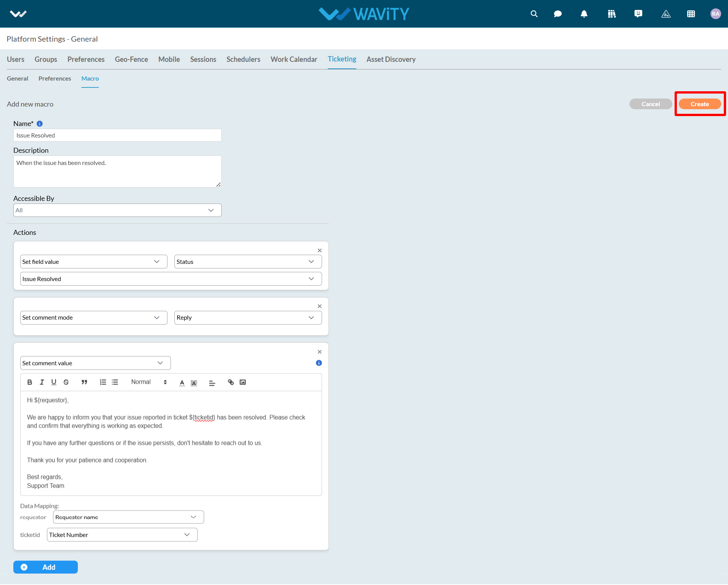The width and height of the screenshot is (728, 585).
Task: Switch to the Asset Discovery tab
Action: (391, 59)
